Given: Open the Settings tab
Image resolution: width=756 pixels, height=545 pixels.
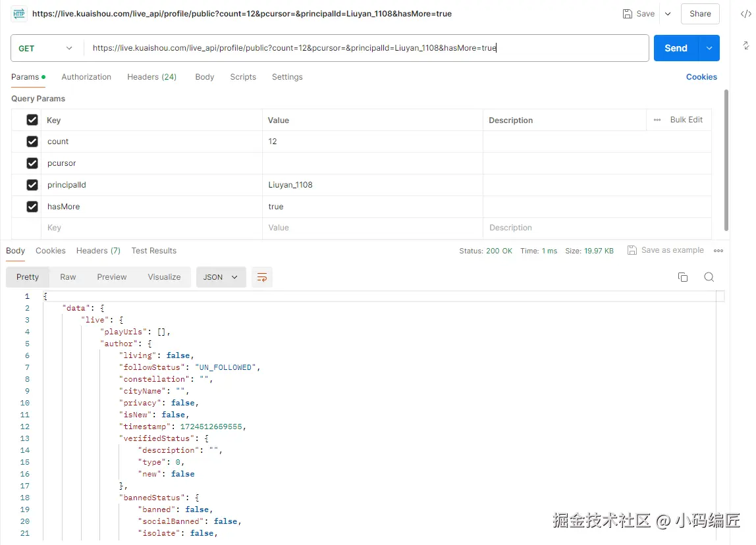Looking at the screenshot, I should [287, 76].
